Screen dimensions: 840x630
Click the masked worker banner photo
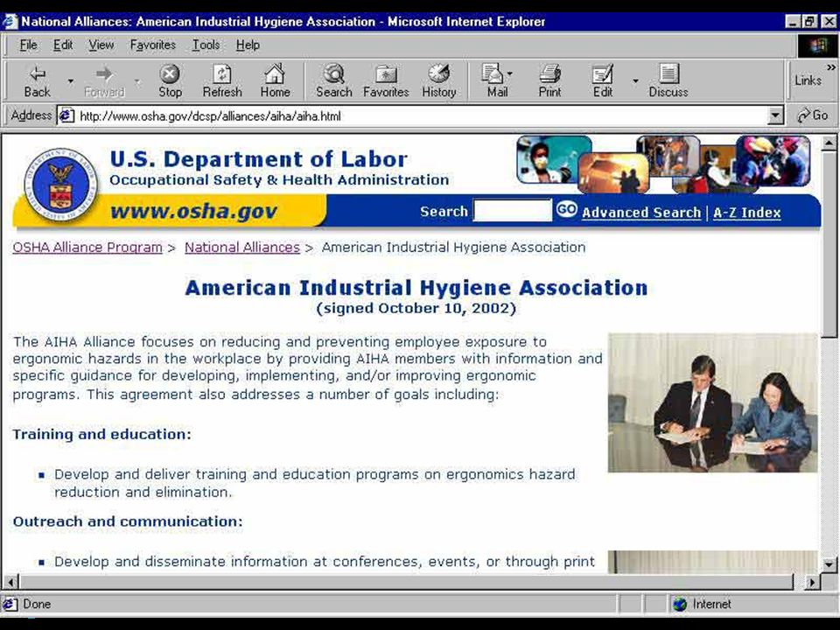click(x=553, y=159)
